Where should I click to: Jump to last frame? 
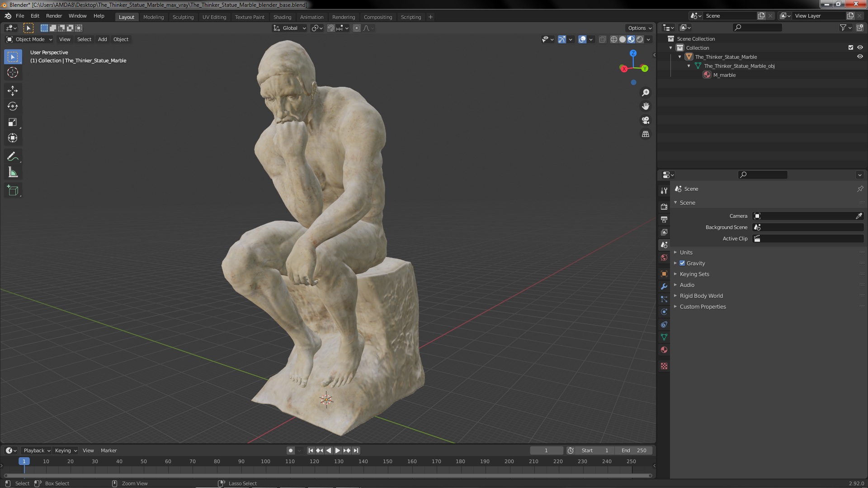[356, 450]
